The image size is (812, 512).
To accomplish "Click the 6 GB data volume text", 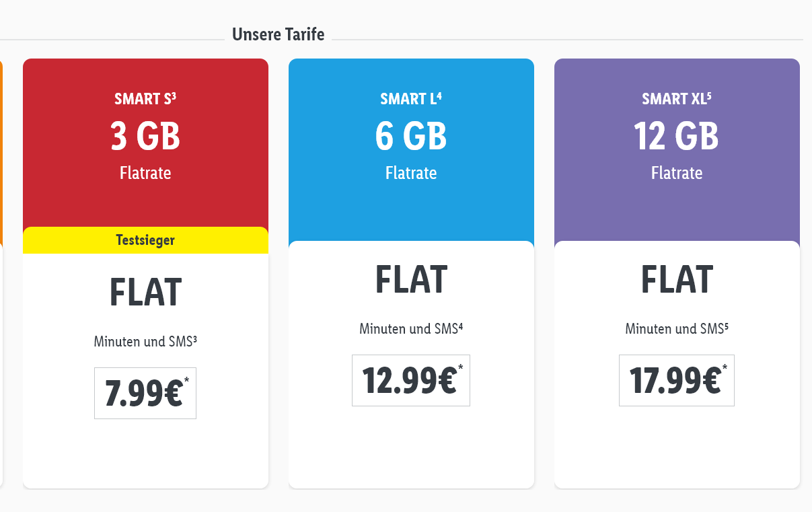I will click(x=411, y=136).
